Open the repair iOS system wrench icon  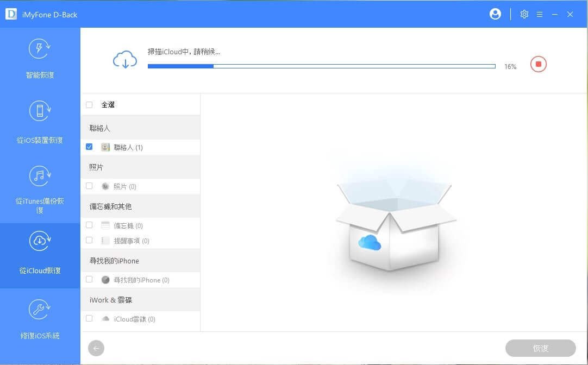[40, 309]
